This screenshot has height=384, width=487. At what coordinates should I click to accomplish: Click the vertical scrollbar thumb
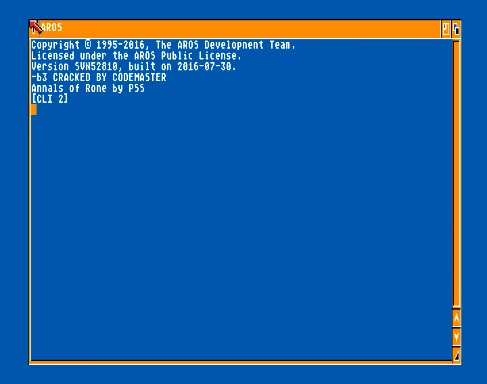point(456,173)
